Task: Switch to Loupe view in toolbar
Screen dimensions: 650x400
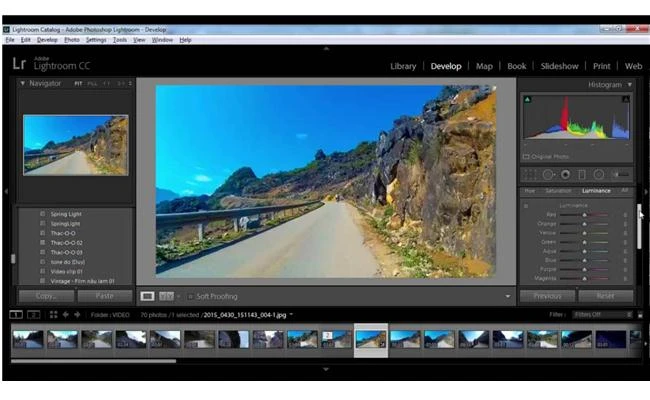Action: pos(147,296)
